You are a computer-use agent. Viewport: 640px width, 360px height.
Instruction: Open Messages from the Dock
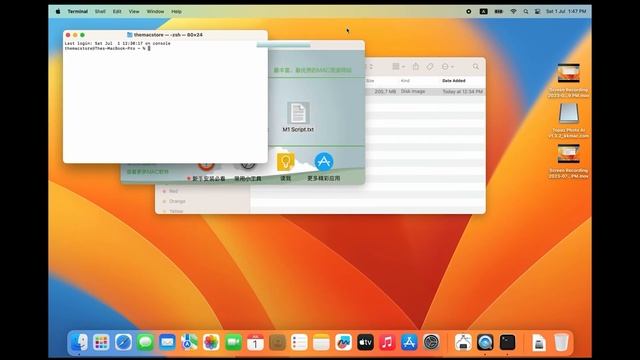point(145,342)
